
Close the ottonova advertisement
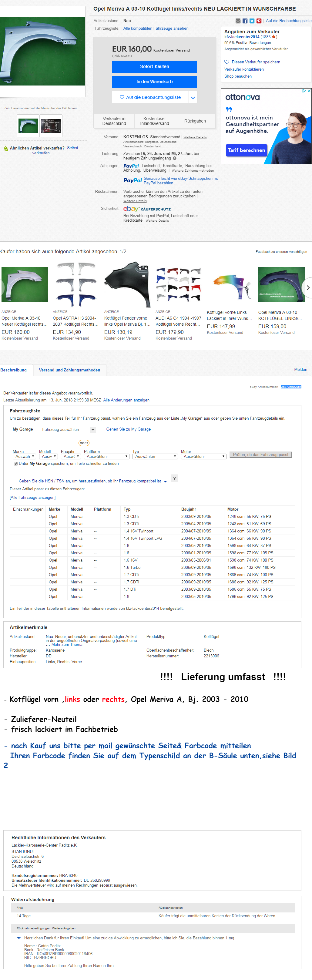309,91
